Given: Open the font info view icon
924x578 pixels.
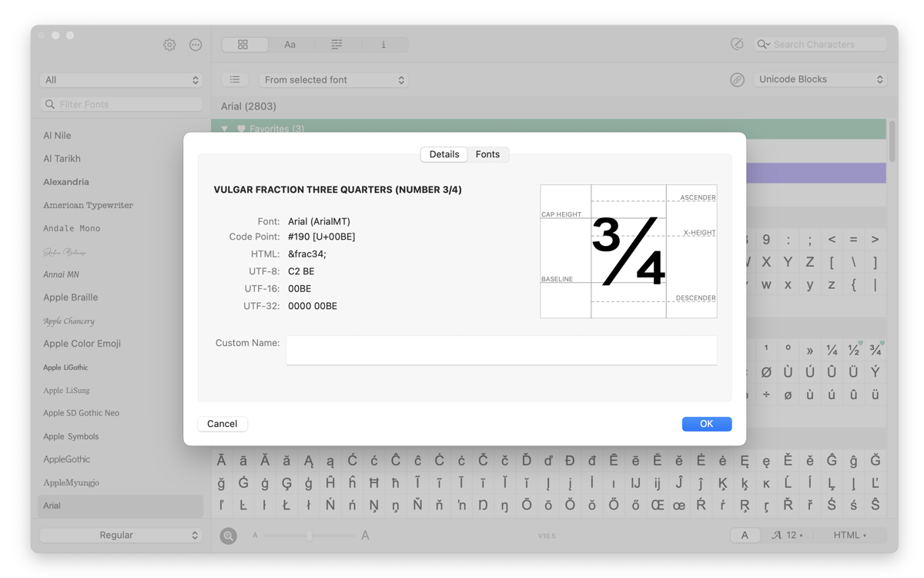Looking at the screenshot, I should pos(383,45).
